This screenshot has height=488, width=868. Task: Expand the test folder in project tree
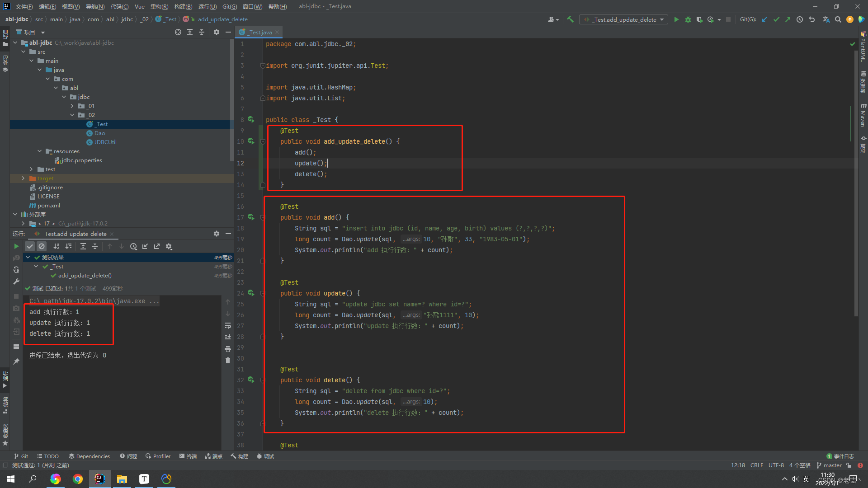[x=31, y=169]
